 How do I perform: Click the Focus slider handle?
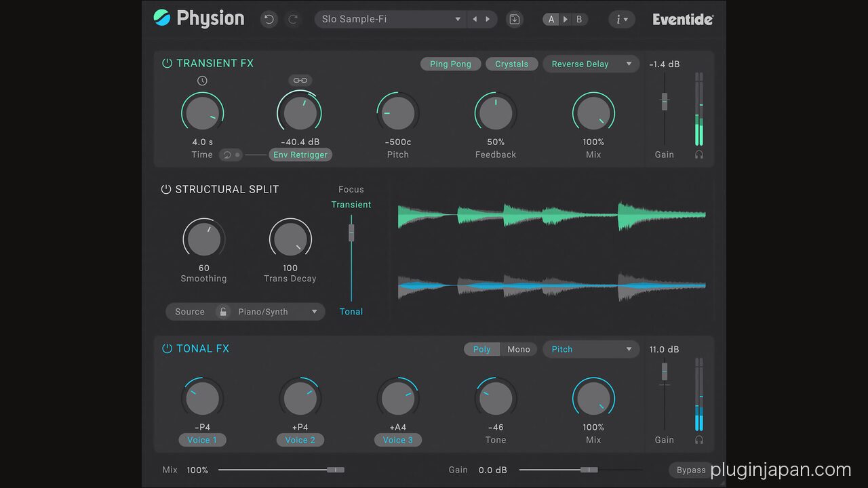351,232
